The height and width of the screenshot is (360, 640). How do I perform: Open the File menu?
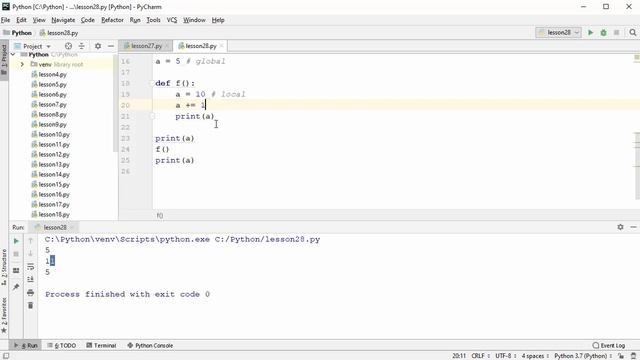[5, 20]
